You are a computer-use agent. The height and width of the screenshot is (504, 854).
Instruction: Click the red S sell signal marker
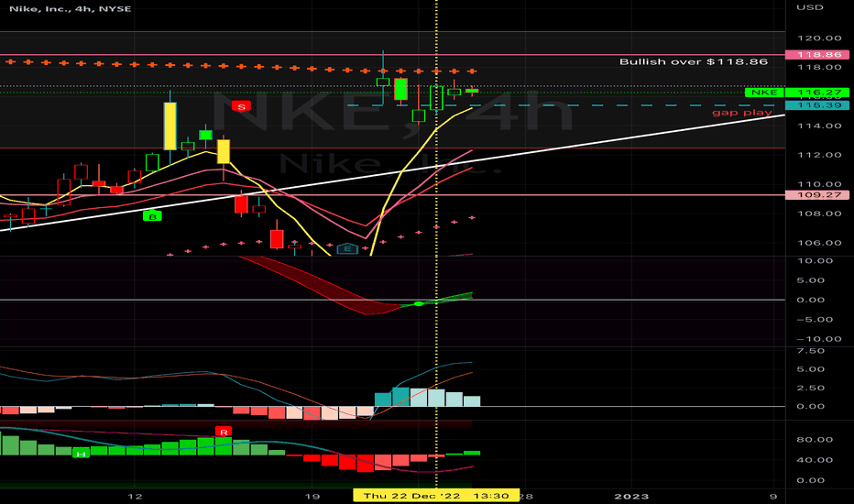tap(241, 106)
